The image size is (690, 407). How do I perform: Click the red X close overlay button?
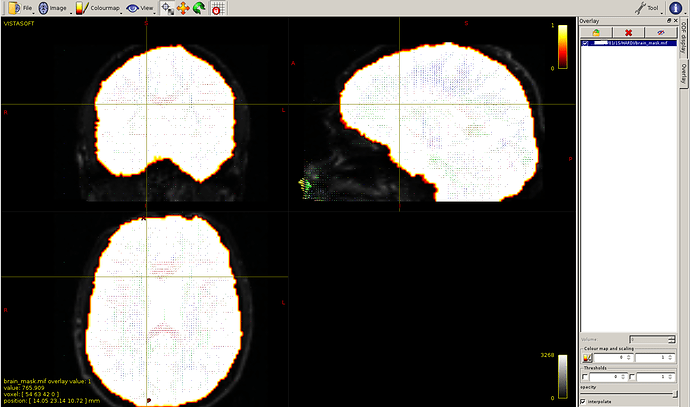coord(628,33)
